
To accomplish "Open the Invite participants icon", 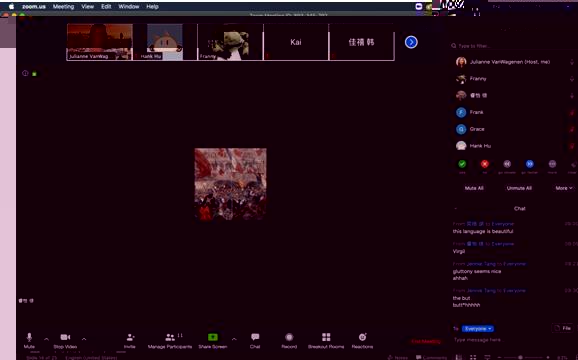I will coord(130,337).
